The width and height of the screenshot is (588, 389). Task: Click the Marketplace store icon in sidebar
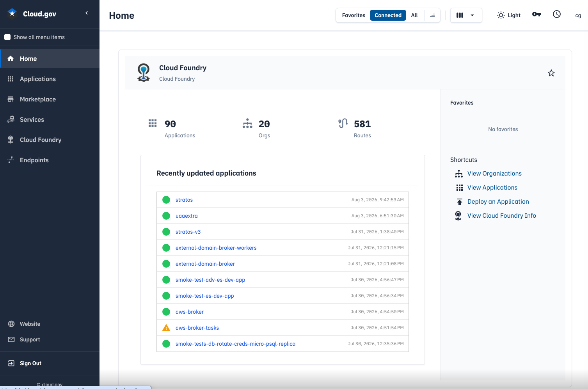11,99
